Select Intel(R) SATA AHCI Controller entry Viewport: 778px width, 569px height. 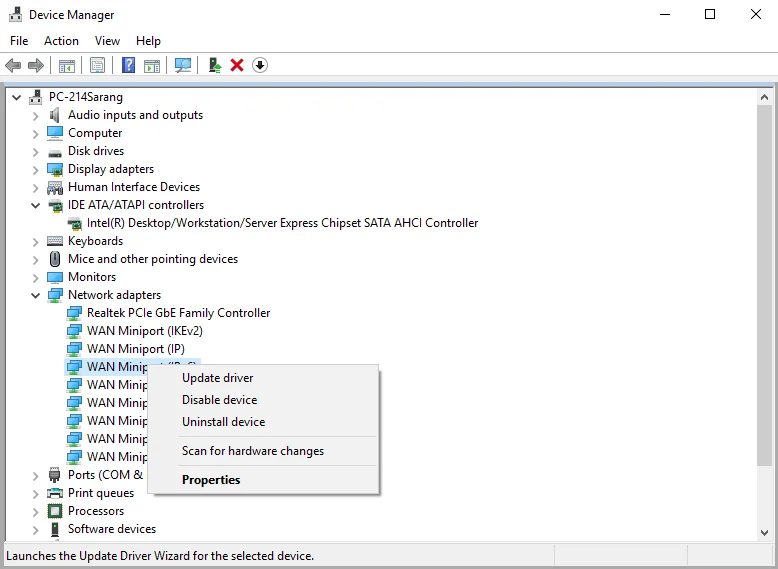[282, 223]
